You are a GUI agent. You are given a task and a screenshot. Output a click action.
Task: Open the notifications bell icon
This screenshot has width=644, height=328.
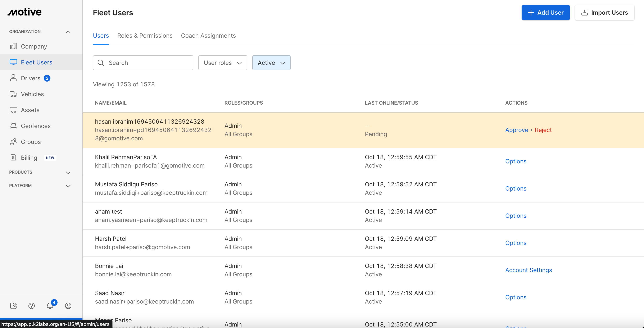(x=50, y=305)
